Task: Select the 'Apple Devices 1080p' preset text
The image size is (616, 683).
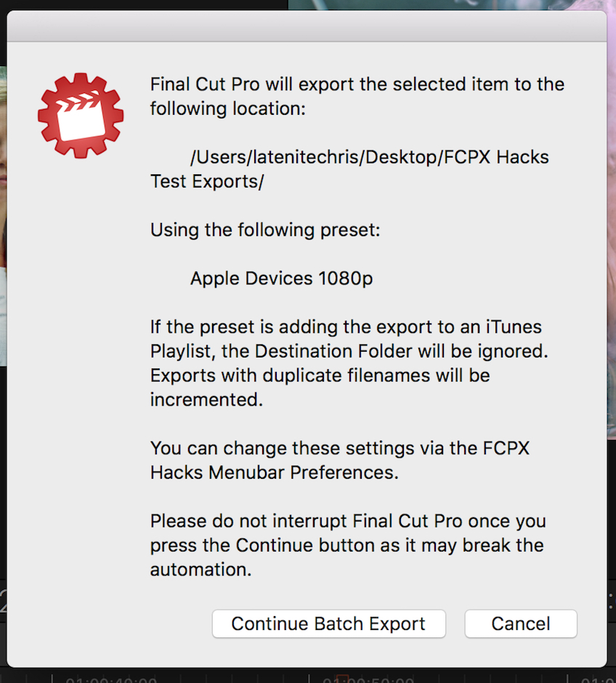Action: (281, 278)
